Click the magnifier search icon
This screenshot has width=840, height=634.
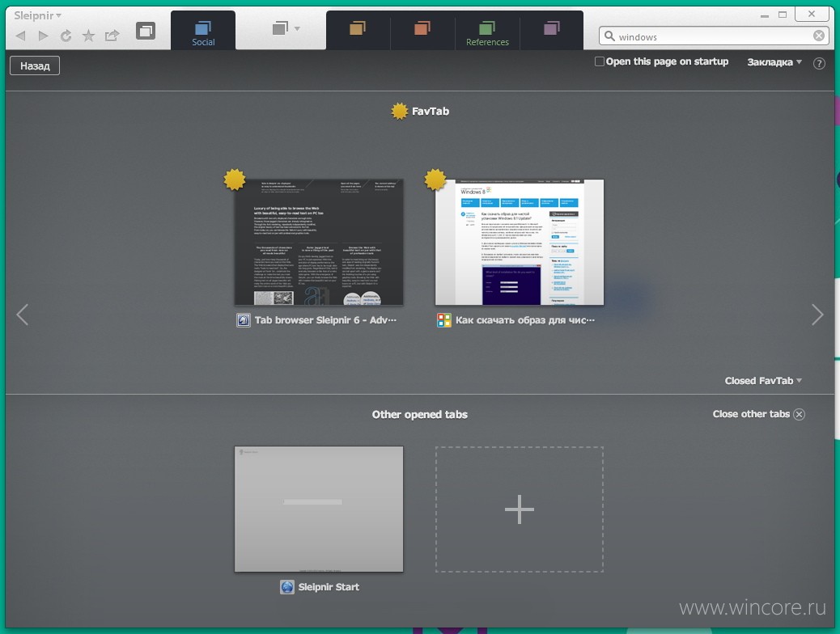(609, 36)
